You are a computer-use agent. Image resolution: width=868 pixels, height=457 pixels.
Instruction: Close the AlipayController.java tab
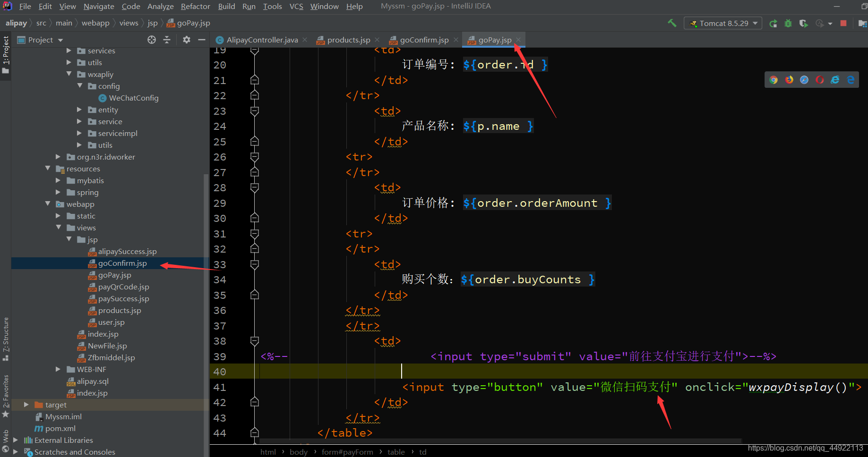point(305,40)
